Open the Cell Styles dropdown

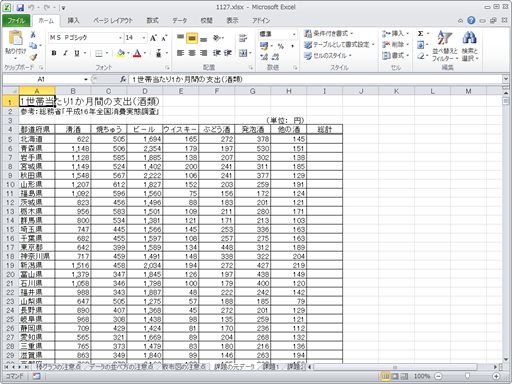[x=328, y=56]
